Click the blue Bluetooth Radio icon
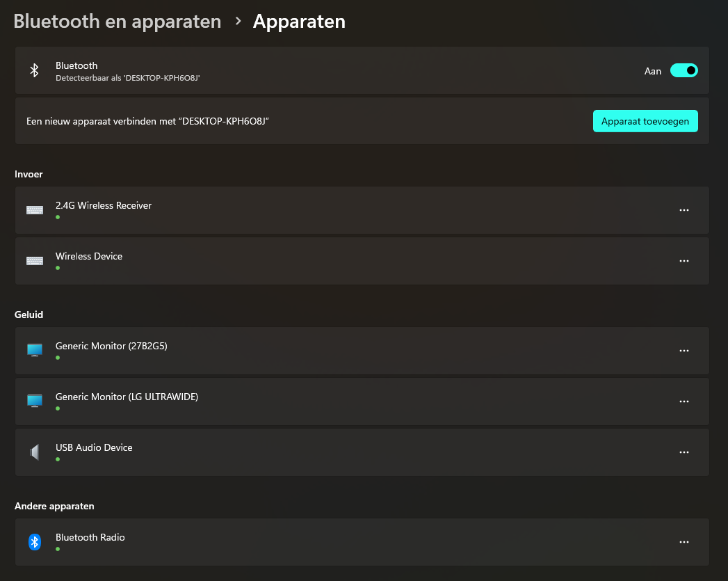Image resolution: width=728 pixels, height=581 pixels. point(35,542)
